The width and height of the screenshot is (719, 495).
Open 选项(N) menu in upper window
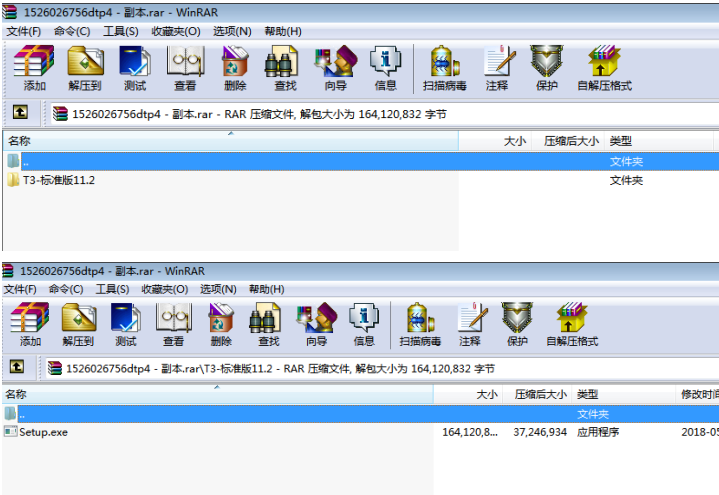232,31
